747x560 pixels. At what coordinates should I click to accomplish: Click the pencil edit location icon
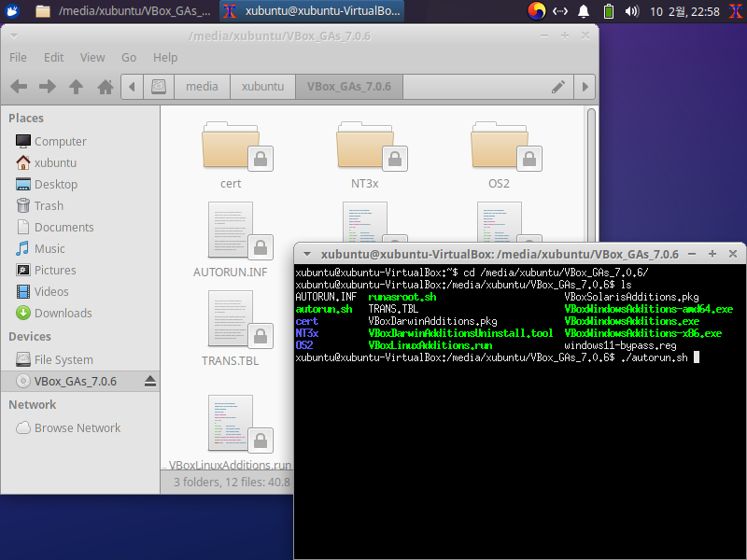coord(558,87)
